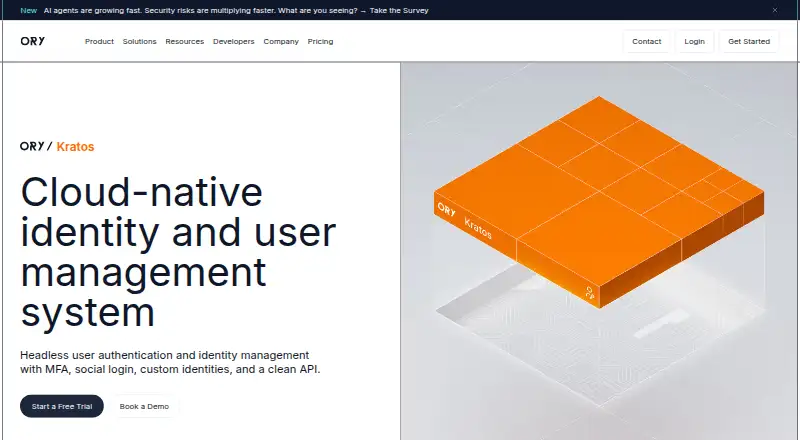Click the Get Started button
The image size is (800, 440).
pos(749,41)
